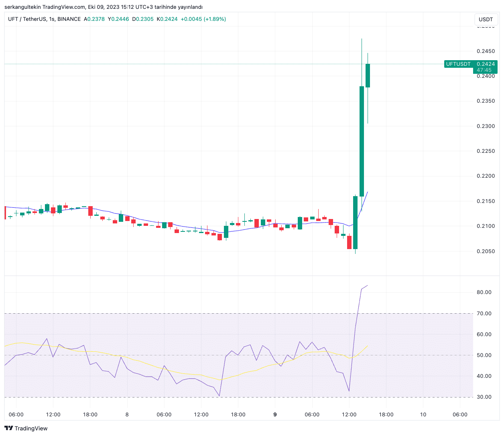The height and width of the screenshot is (436, 504).
Task: Click the tallest green candlestick body
Action: pyautogui.click(x=362, y=140)
